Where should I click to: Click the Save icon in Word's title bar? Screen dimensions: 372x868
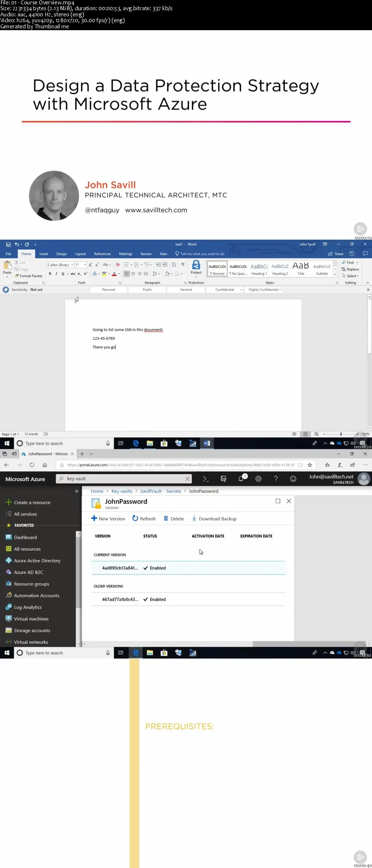(8, 244)
